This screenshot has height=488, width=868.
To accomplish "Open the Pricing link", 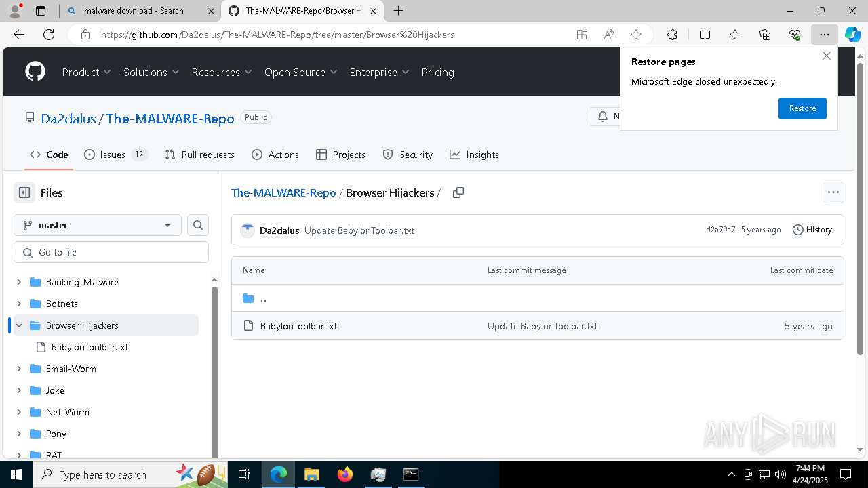I will (x=438, y=72).
